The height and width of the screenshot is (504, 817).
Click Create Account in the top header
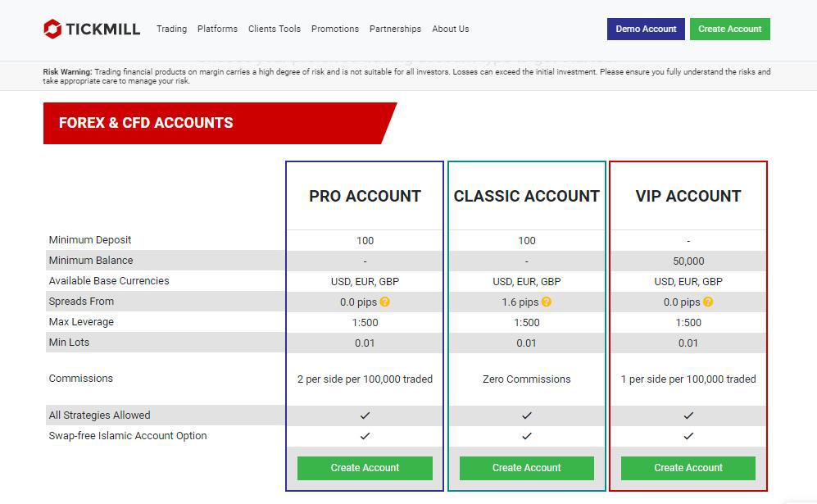coord(730,30)
